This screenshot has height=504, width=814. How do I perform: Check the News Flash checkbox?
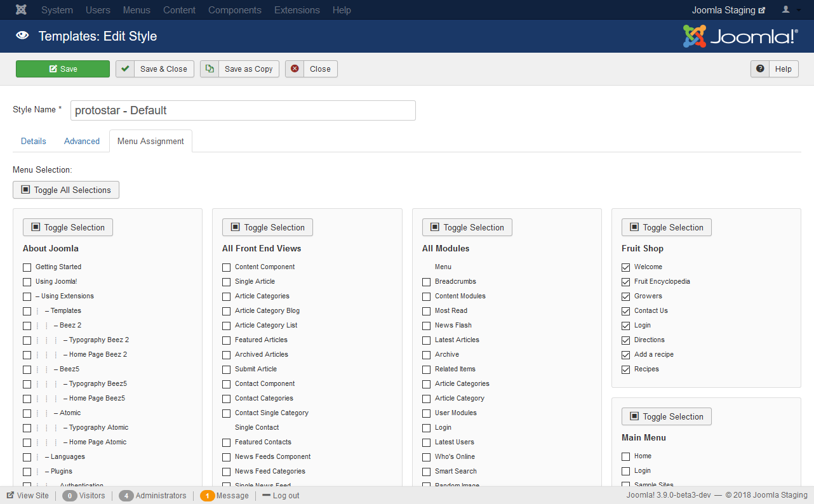coord(426,326)
